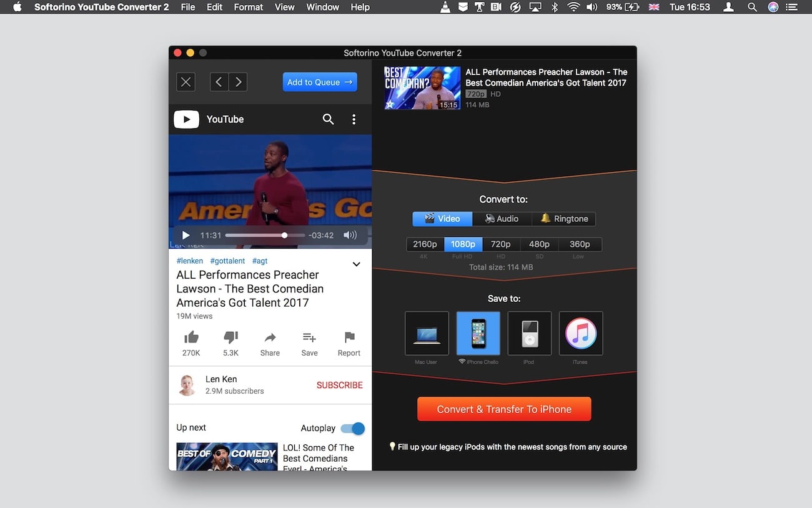Screen dimensions: 812x508
Task: Expand the video description chevron
Action: pos(356,264)
